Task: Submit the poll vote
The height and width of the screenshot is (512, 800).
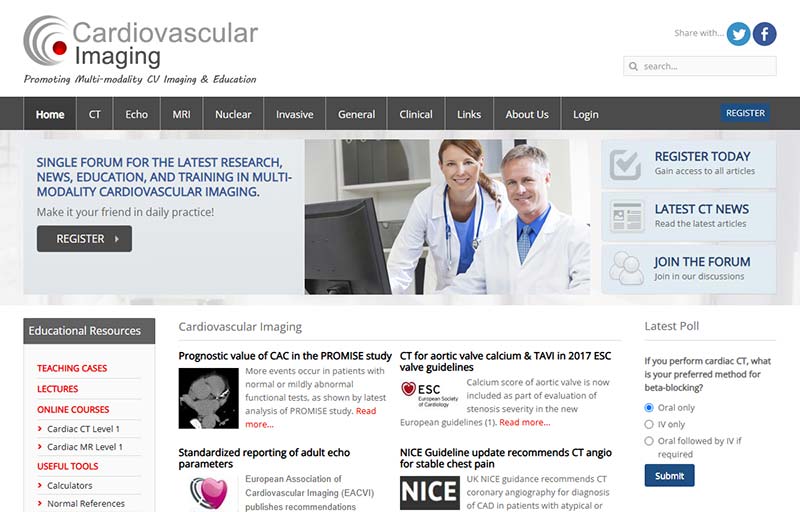Action: [669, 475]
